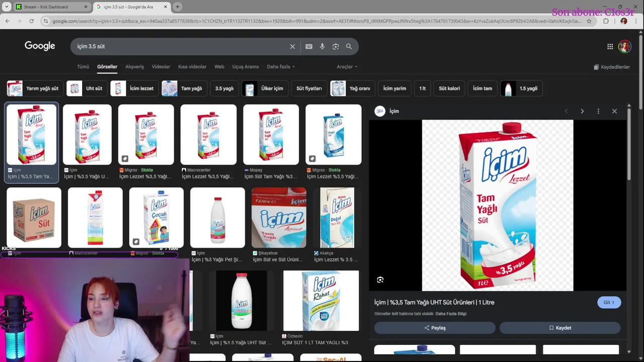Image resolution: width=644 pixels, height=362 pixels.
Task: Show the previous image in preview panel
Action: pyautogui.click(x=566, y=111)
